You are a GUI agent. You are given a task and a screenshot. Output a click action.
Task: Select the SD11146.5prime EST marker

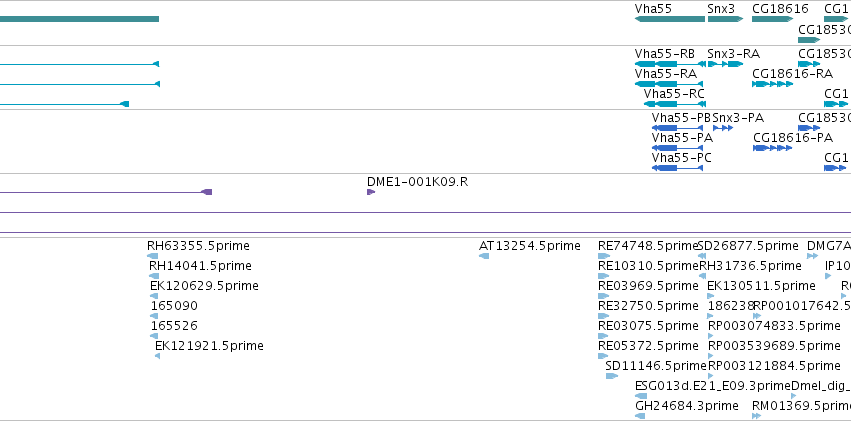pos(611,376)
